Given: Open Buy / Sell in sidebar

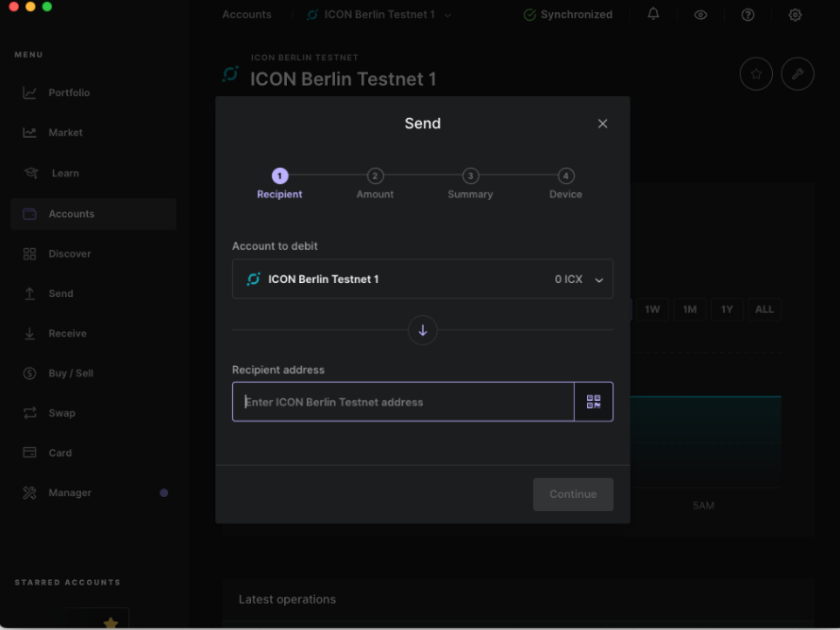Looking at the screenshot, I should pos(71,373).
